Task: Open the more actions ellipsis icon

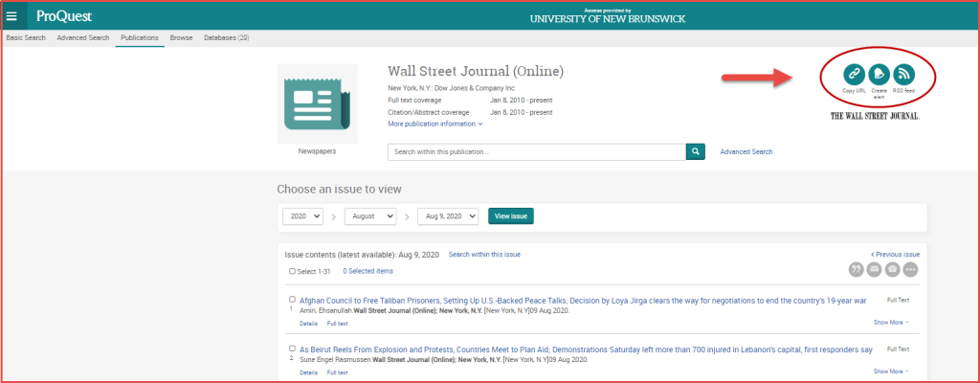Action: tap(910, 269)
